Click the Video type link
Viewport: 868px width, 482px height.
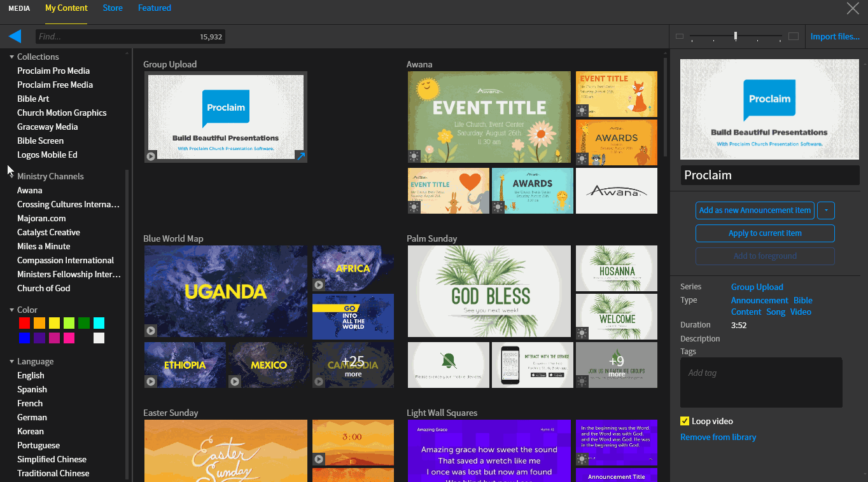click(x=801, y=312)
